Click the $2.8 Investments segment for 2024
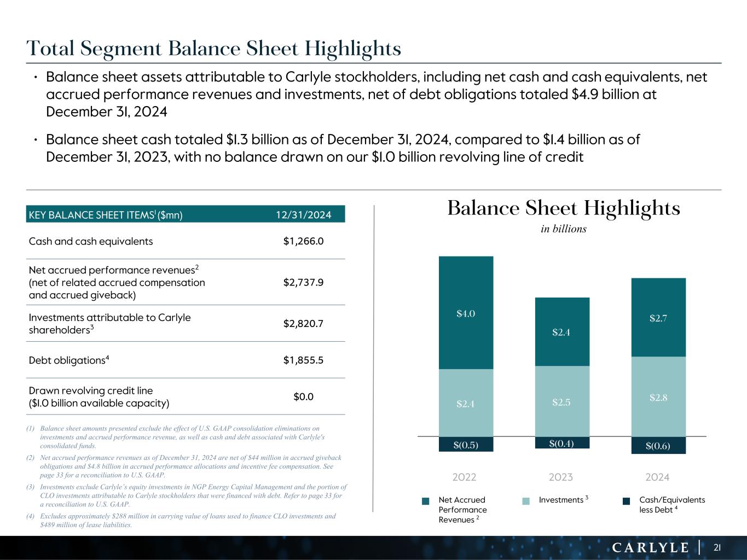 [x=658, y=398]
